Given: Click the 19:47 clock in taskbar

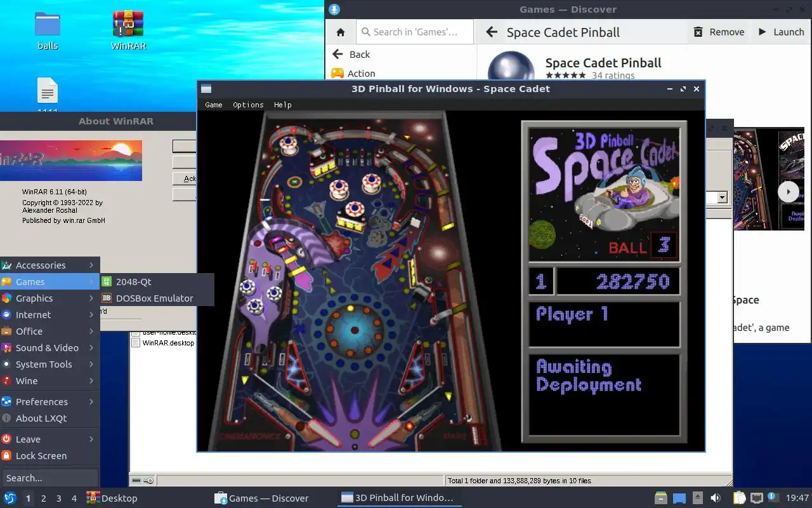Looking at the screenshot, I should [x=797, y=498].
